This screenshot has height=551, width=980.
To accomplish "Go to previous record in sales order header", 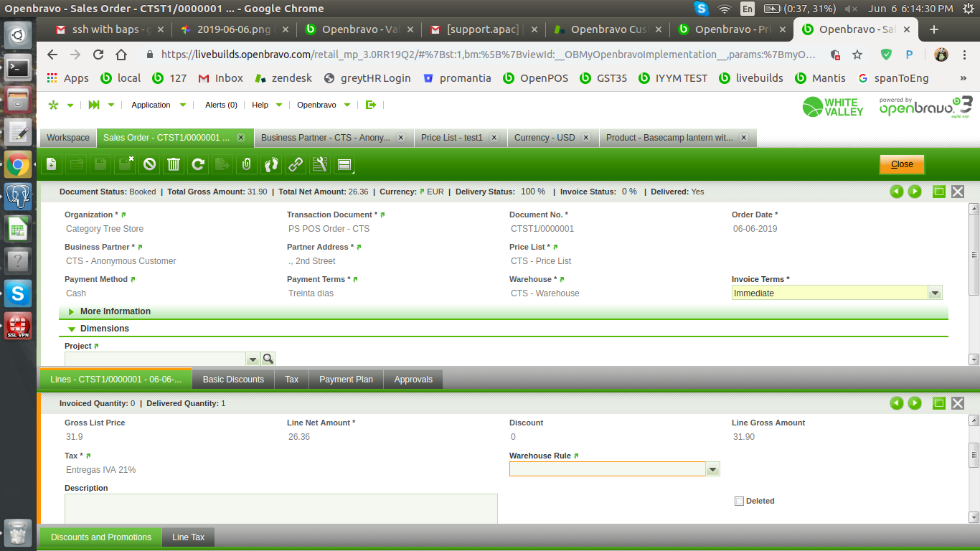I will click(896, 192).
